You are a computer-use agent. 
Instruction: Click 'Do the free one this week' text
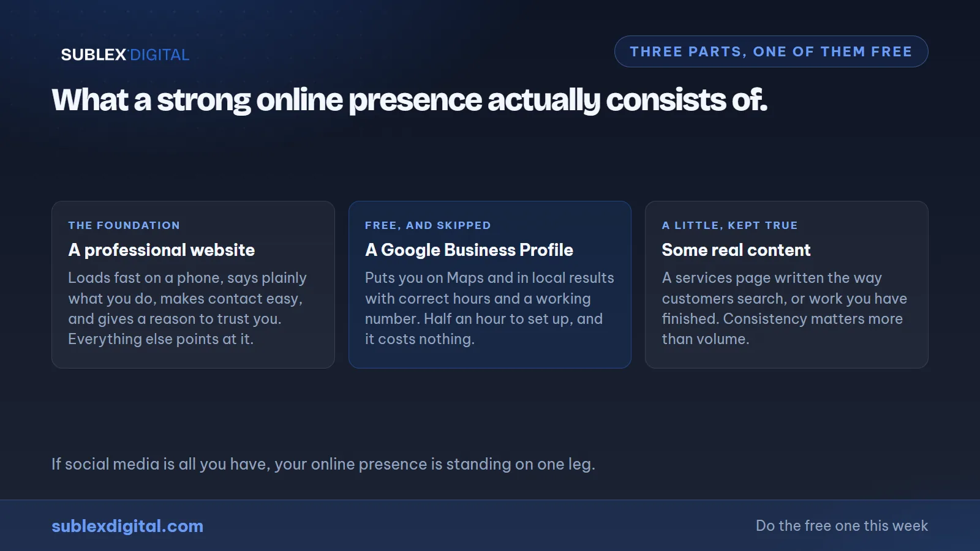point(842,526)
